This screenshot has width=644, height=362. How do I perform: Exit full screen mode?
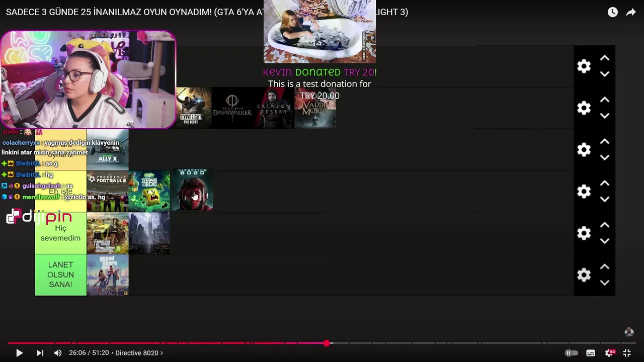(x=627, y=353)
